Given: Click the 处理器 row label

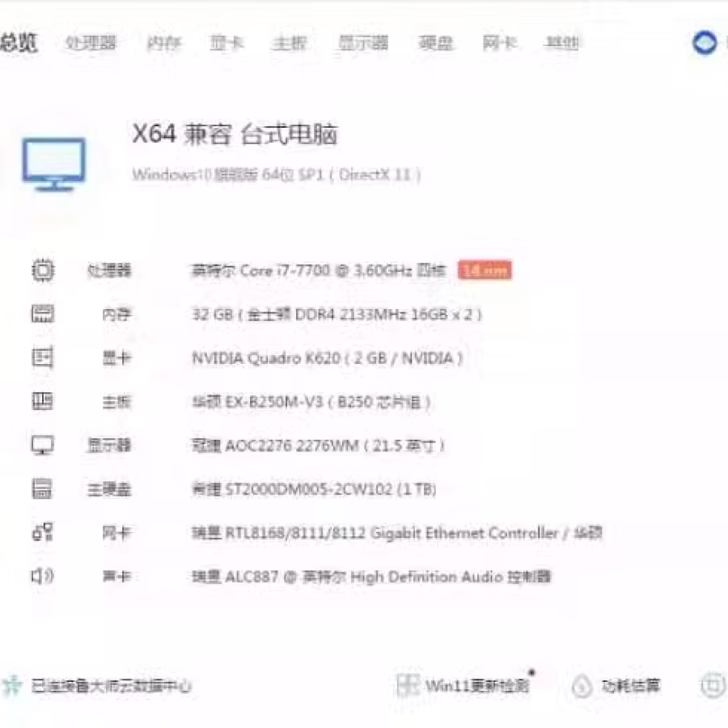Looking at the screenshot, I should [x=109, y=270].
